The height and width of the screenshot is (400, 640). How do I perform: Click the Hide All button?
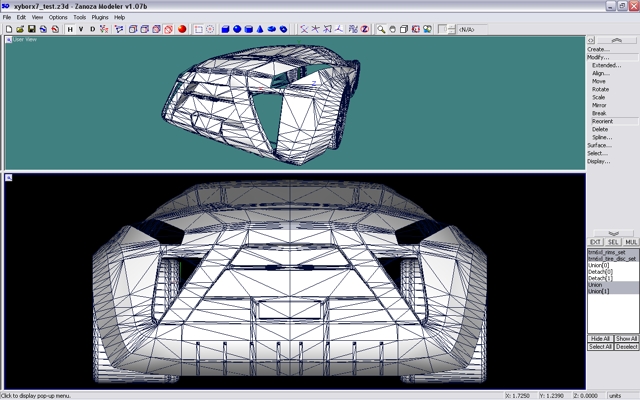pos(599,339)
